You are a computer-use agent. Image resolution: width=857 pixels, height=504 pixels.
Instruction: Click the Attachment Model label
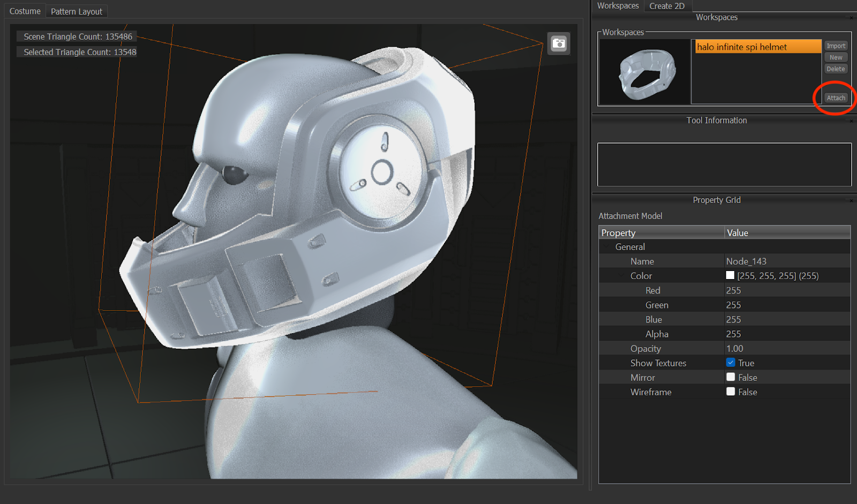pyautogui.click(x=630, y=216)
